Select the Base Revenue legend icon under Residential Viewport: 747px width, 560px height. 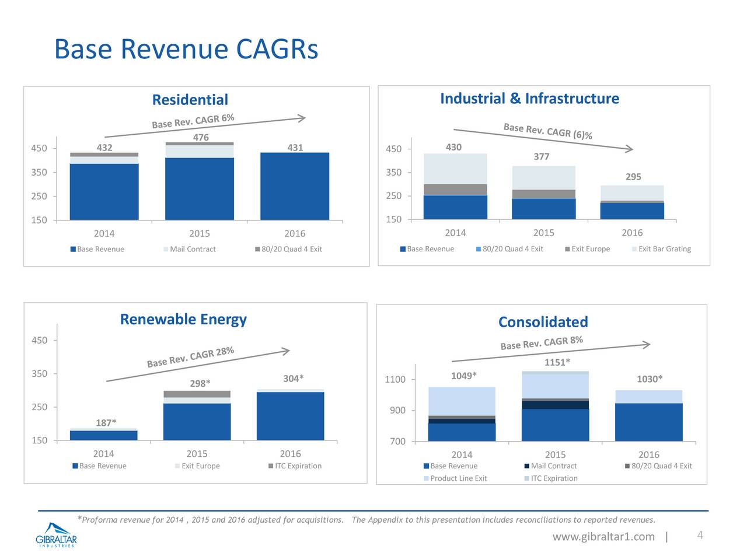pos(72,249)
